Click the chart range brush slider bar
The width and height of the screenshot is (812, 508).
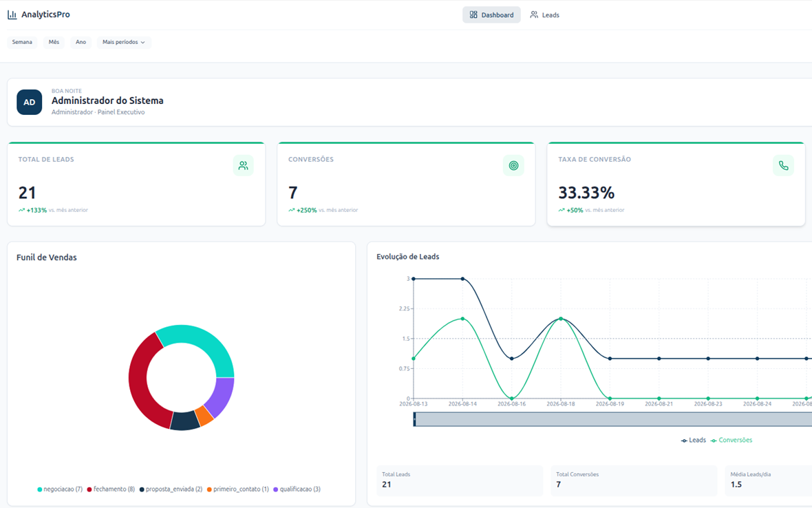(612, 419)
